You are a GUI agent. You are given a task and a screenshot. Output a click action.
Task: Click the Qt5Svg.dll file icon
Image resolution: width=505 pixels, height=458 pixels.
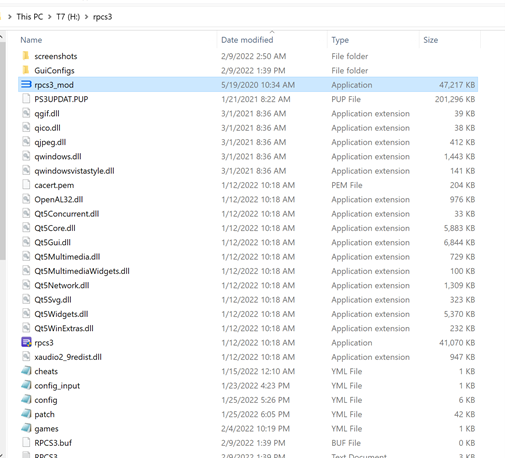pyautogui.click(x=26, y=299)
